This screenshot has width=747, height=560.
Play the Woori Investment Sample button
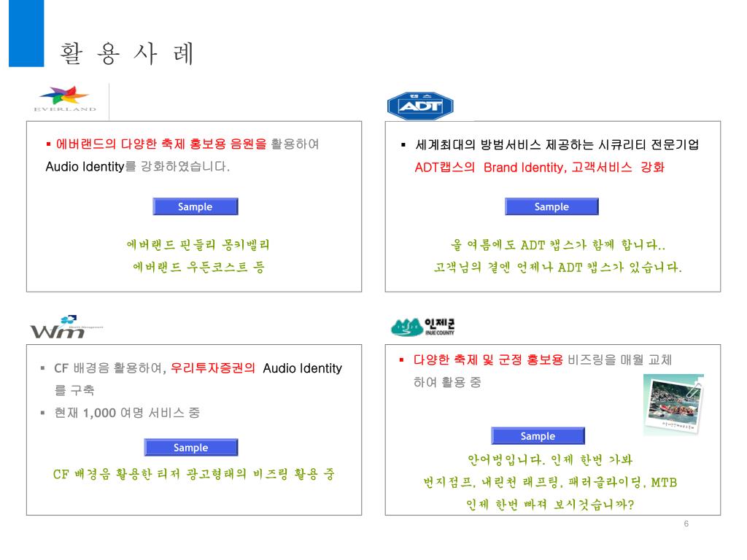click(191, 448)
